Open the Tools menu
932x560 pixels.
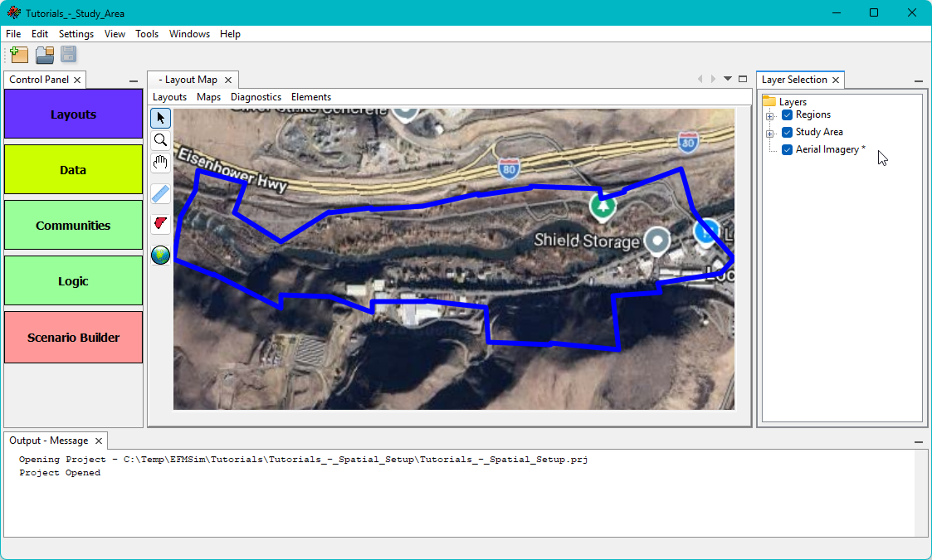pyautogui.click(x=147, y=34)
